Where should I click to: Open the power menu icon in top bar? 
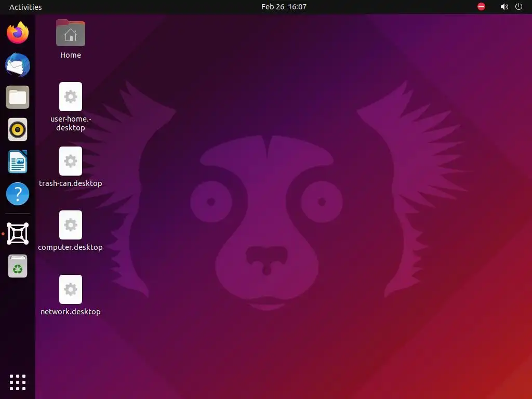click(519, 7)
